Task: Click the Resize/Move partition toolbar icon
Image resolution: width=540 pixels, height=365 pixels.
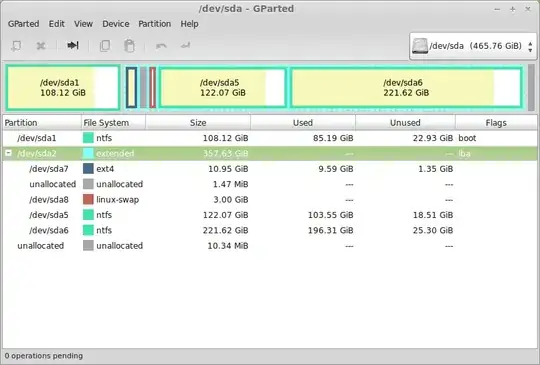Action: pyautogui.click(x=73, y=45)
